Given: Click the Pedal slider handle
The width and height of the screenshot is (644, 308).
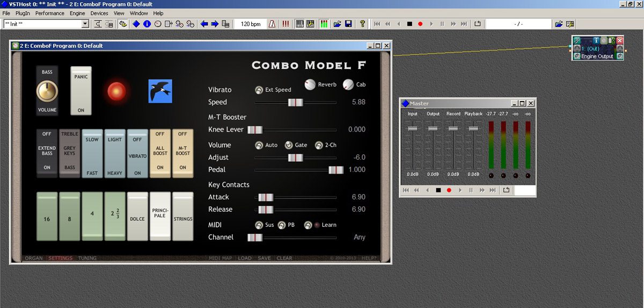Looking at the screenshot, I should point(336,170).
